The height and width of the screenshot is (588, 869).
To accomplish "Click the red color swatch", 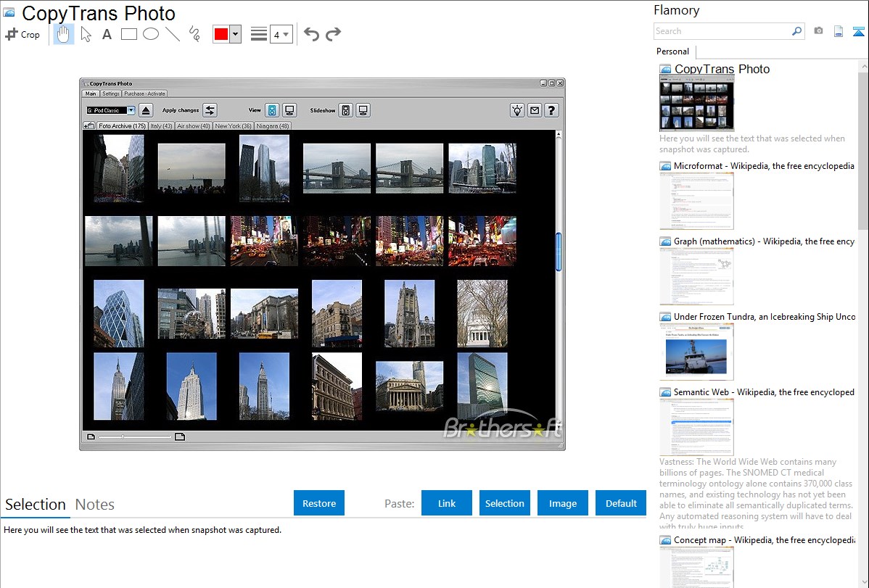I will click(221, 34).
